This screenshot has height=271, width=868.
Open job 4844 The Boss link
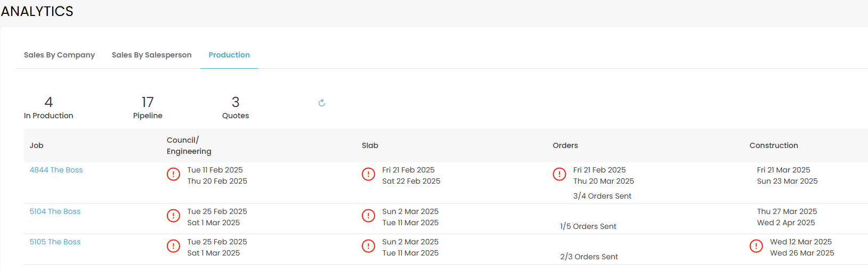click(x=56, y=170)
